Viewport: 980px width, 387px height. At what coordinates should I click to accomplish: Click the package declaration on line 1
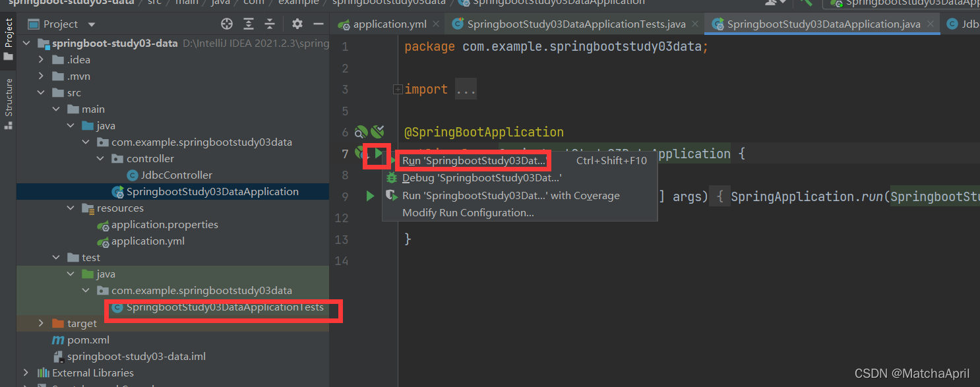coord(556,47)
